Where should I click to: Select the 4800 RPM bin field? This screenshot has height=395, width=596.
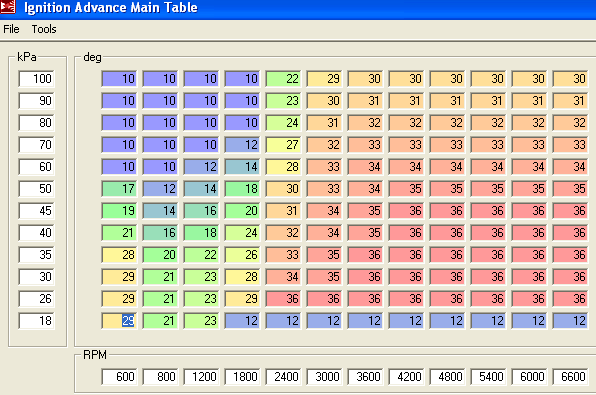pyautogui.click(x=447, y=377)
